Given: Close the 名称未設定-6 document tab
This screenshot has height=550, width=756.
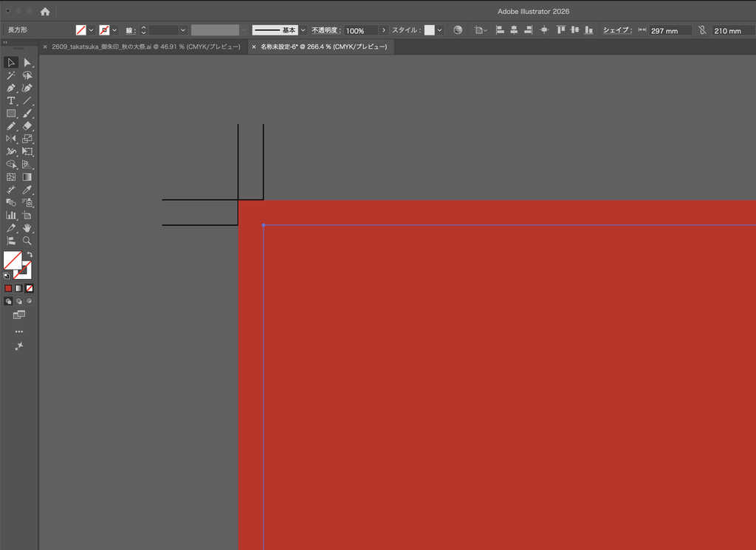Looking at the screenshot, I should (254, 47).
